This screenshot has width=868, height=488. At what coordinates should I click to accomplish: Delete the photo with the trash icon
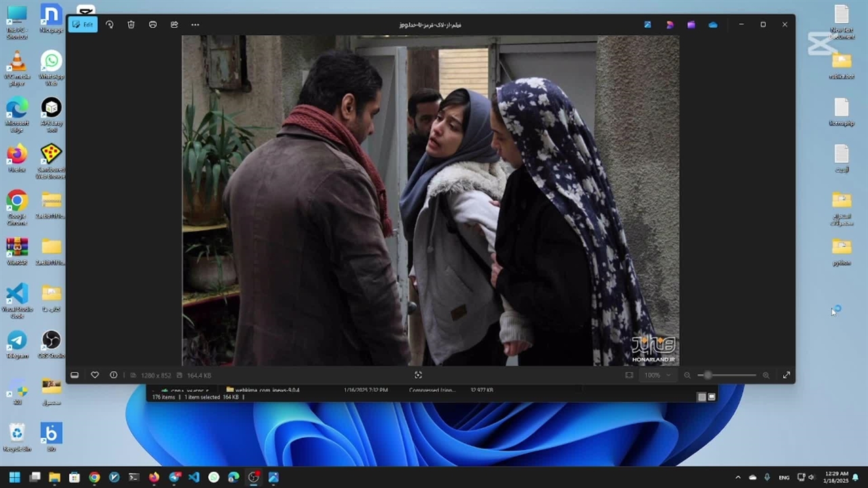pos(131,24)
